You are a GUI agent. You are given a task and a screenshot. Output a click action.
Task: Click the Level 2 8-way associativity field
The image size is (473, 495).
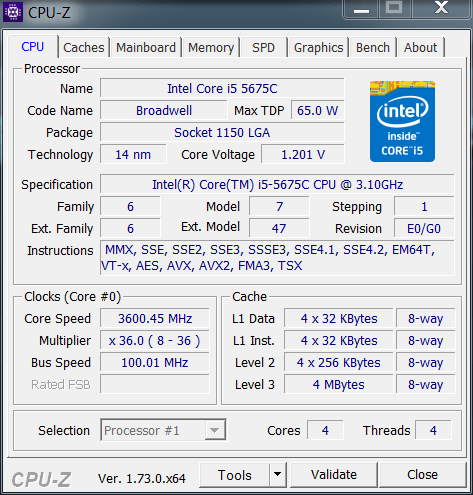point(426,362)
